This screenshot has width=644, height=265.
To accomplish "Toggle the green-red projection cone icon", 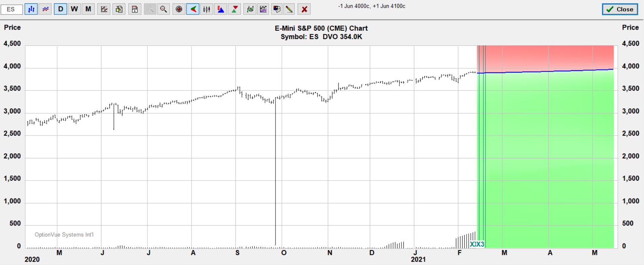I will (193, 9).
